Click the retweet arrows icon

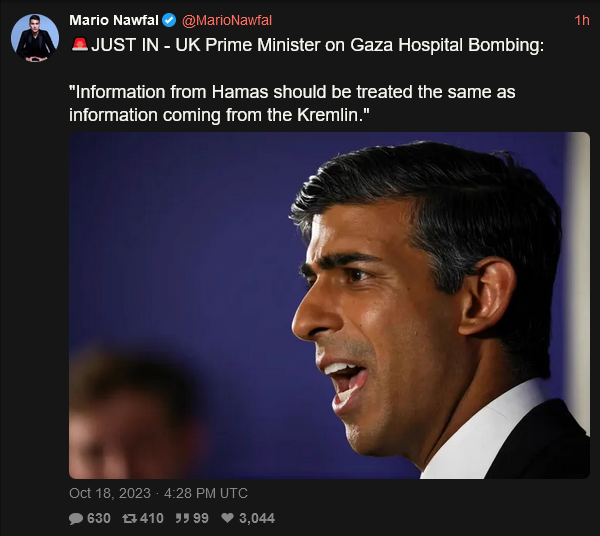[129, 518]
